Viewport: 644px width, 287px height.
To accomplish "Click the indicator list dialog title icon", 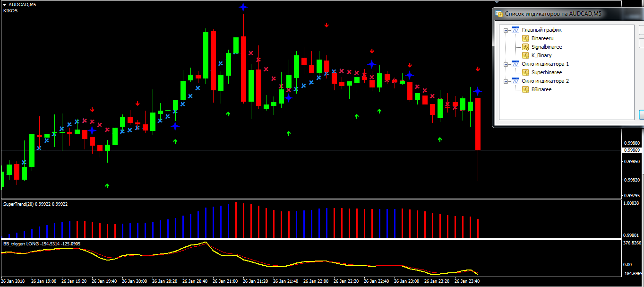I will (499, 14).
